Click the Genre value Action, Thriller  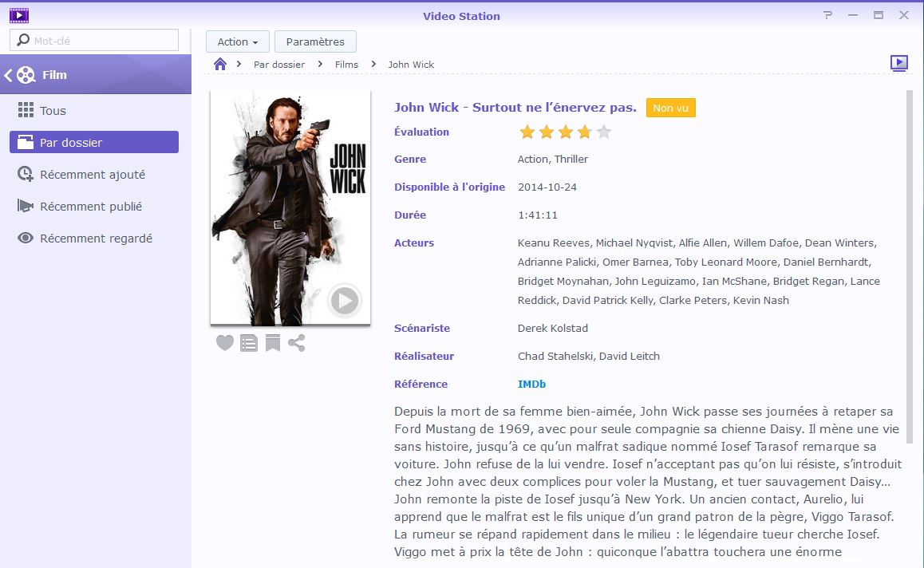pos(553,159)
